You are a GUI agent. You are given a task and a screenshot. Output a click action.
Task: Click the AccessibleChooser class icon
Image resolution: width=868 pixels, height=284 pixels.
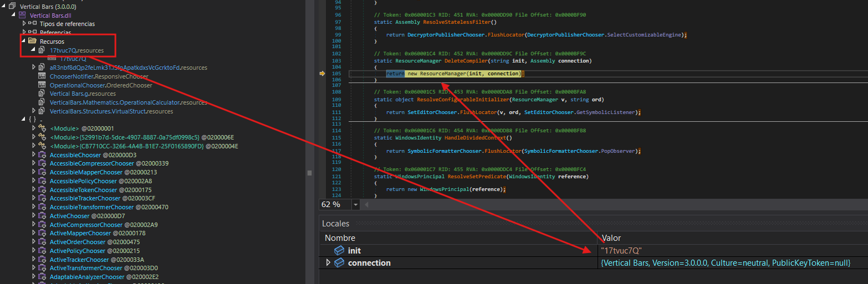pos(42,155)
